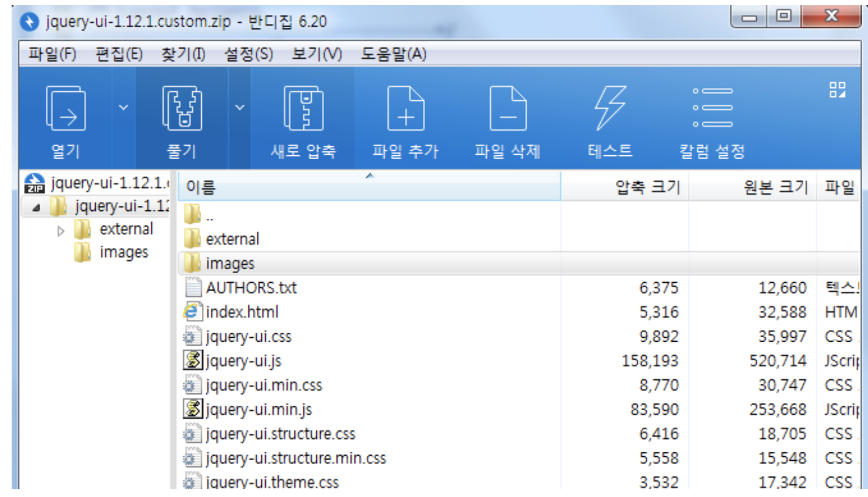The image size is (868, 497).
Task: Open the 찾기(I) menu
Action: (x=183, y=54)
